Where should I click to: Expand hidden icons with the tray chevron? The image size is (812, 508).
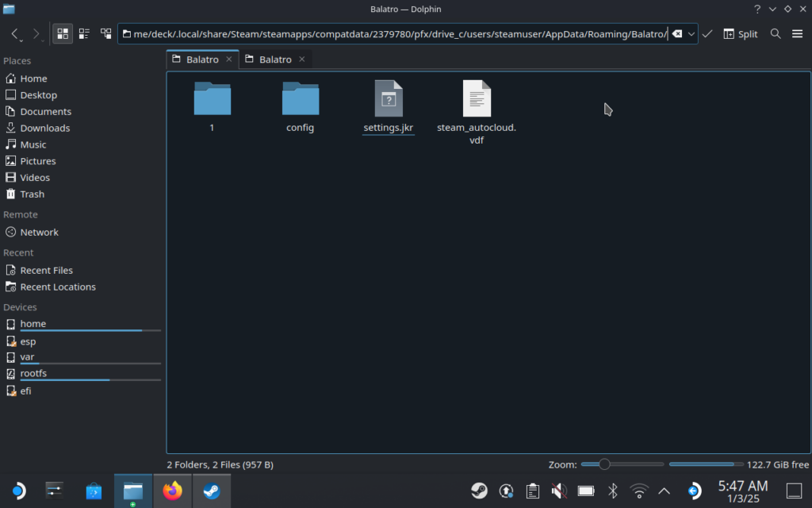(665, 491)
